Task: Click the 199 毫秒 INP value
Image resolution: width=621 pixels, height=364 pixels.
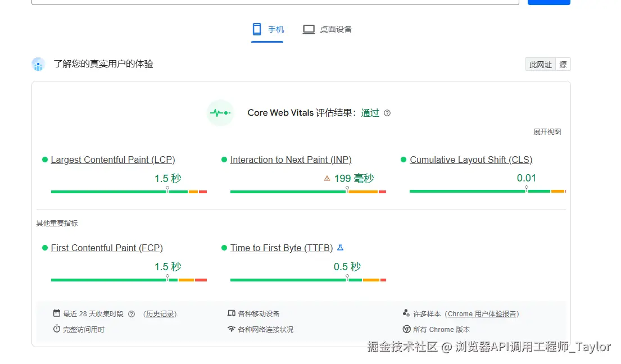Action: (x=354, y=179)
